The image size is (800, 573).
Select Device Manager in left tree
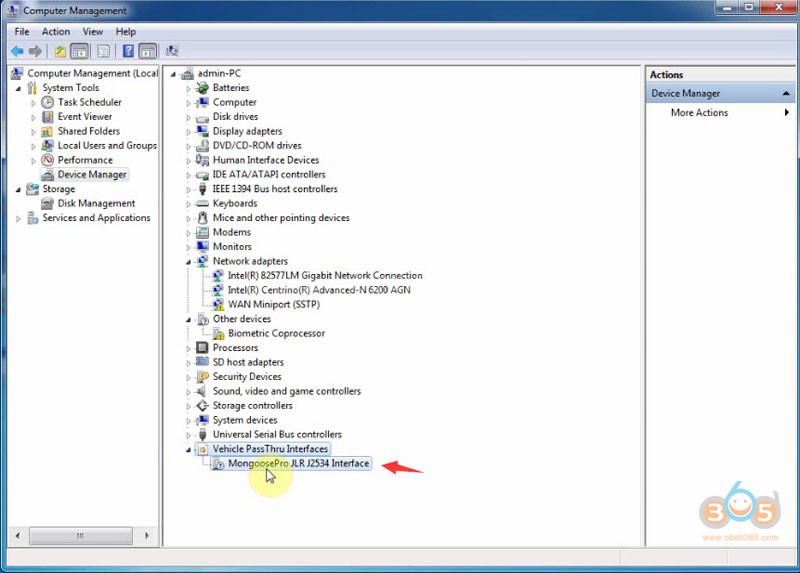point(92,175)
